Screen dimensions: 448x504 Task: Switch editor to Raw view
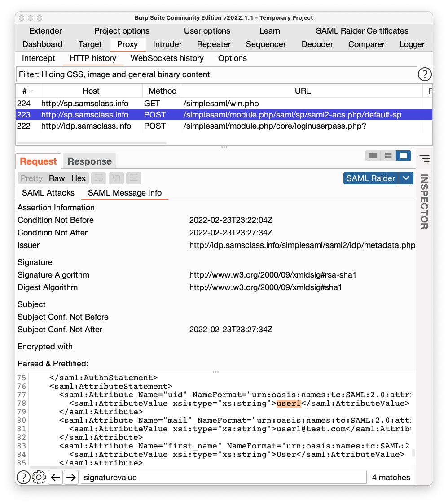(57, 178)
